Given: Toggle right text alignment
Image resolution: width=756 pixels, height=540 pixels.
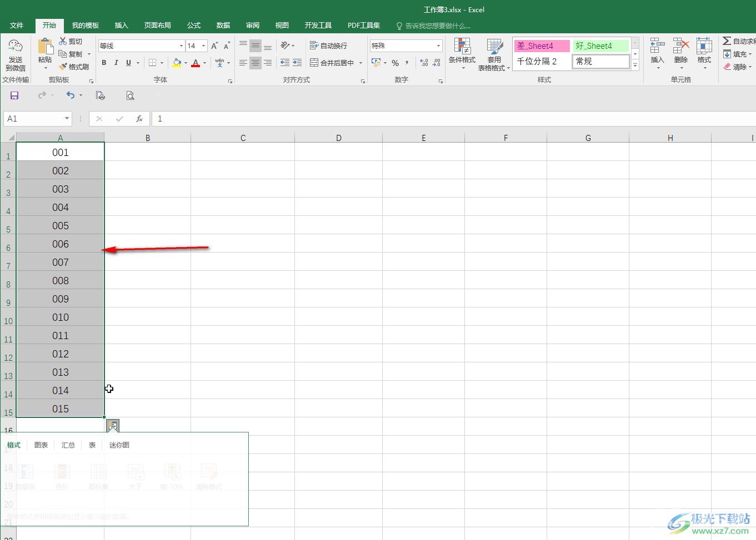Looking at the screenshot, I should point(268,63).
